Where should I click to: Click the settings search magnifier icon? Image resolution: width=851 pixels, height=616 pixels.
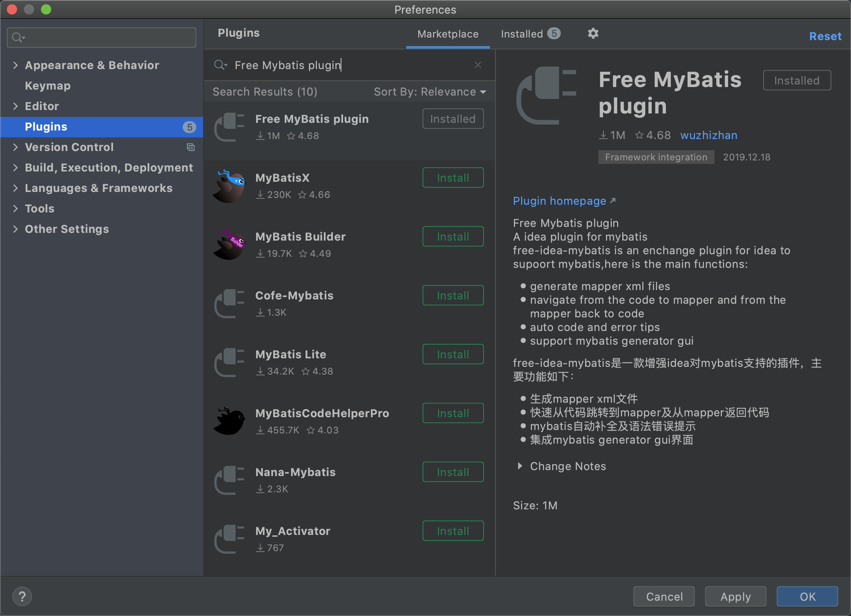[18, 38]
